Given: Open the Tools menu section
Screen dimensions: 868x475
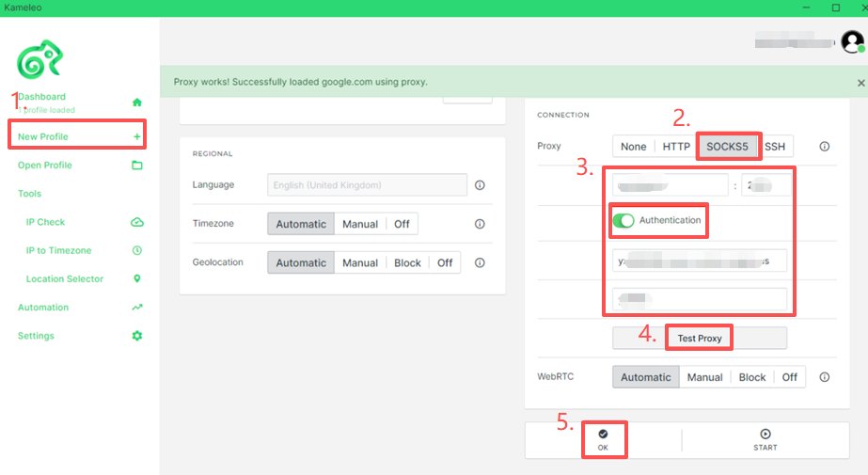Looking at the screenshot, I should tap(30, 194).
